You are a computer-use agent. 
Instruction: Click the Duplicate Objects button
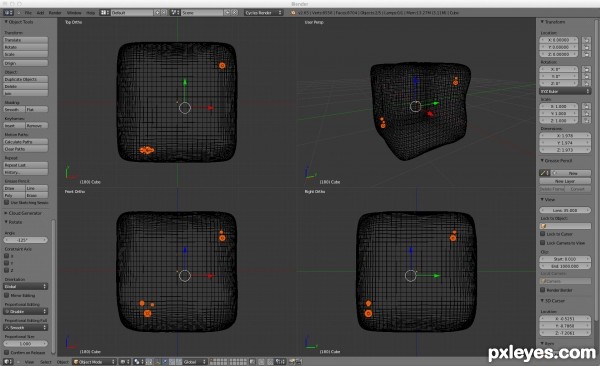pos(26,79)
